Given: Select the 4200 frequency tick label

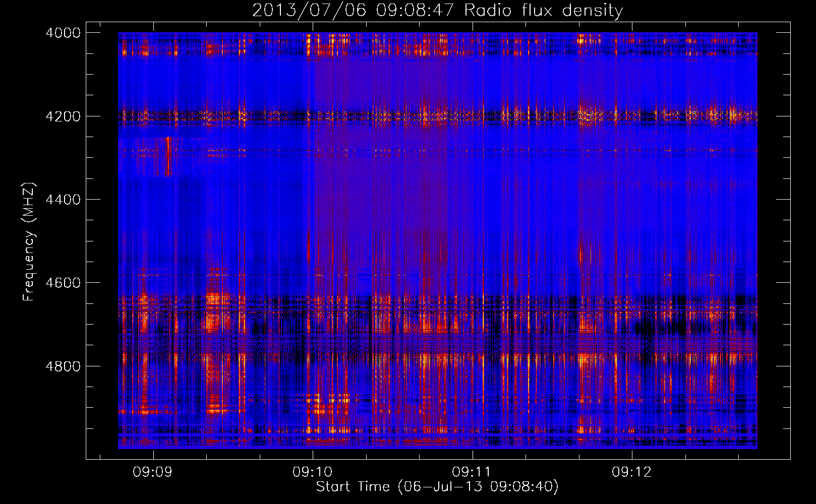Looking at the screenshot, I should [x=63, y=116].
